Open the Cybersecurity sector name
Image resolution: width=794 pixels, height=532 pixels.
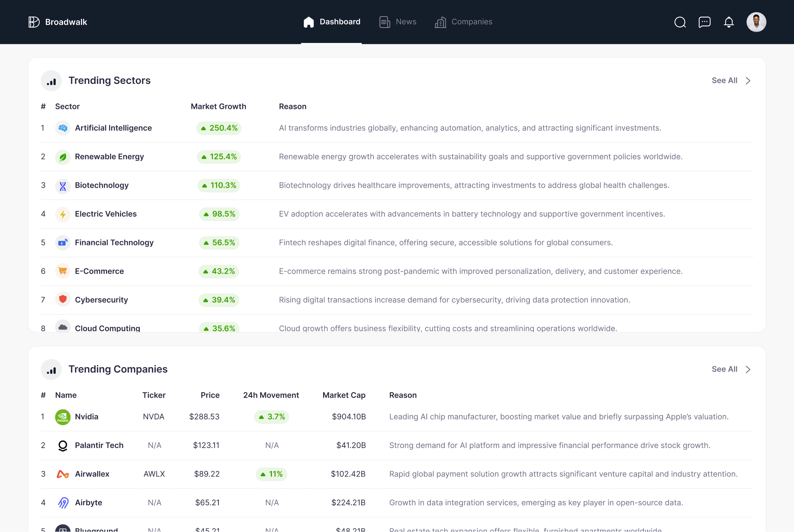[x=101, y=300]
